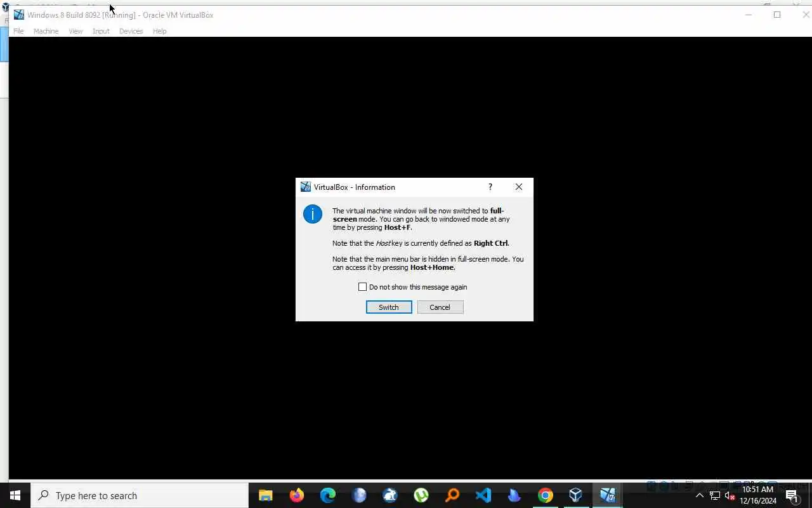Click the VirtualBox icon in dialog title bar
This screenshot has width=812, height=508.
pyautogui.click(x=306, y=187)
